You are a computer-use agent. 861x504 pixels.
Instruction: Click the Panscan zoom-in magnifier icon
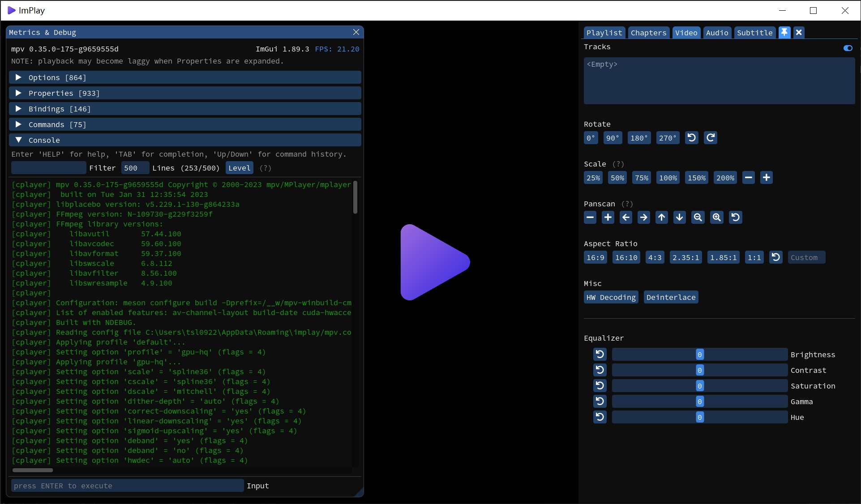pos(717,218)
